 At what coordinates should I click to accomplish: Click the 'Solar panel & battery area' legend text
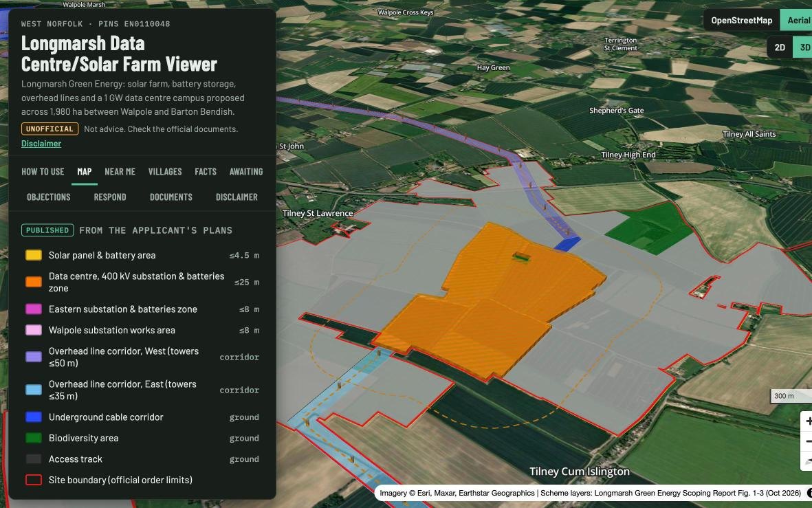pyautogui.click(x=102, y=255)
